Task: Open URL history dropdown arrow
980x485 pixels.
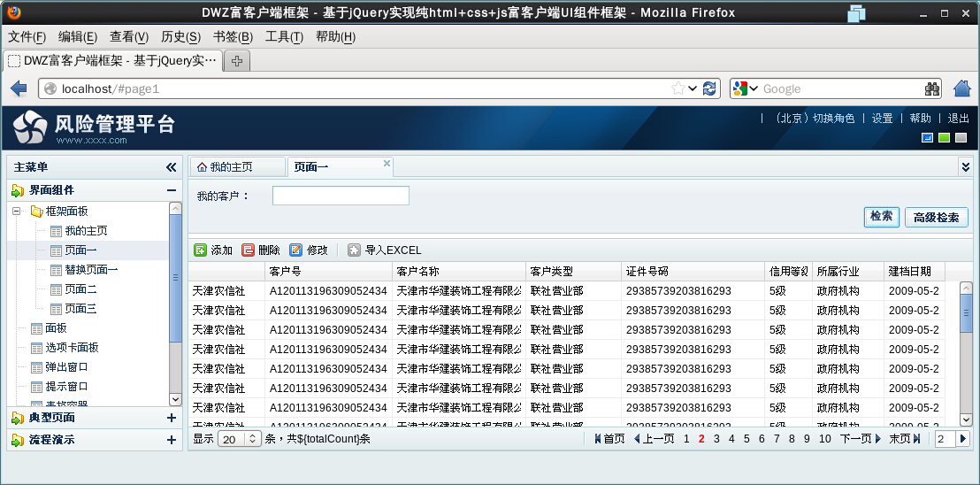Action: click(693, 89)
